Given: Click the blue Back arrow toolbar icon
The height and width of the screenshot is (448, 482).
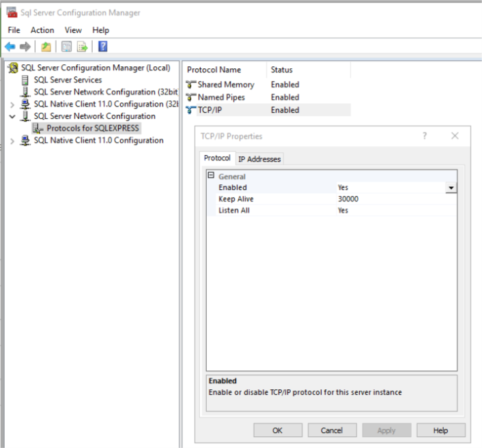Looking at the screenshot, I should click(10, 46).
